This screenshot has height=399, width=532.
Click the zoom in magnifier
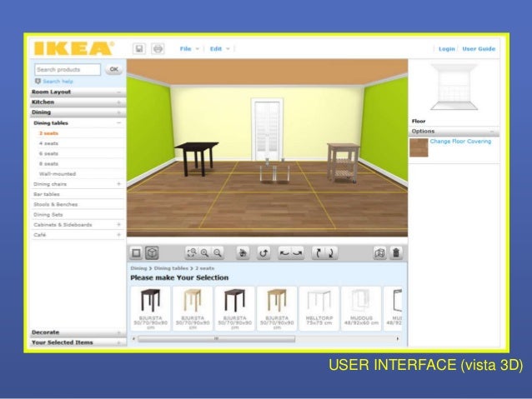pyautogui.click(x=204, y=253)
